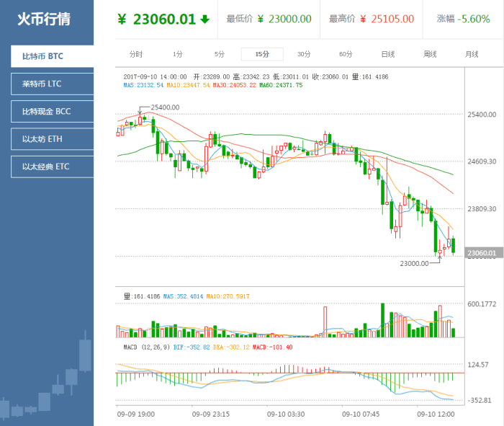Screen dimensions: 504x426
Task: Click the MACD:-101.40 value
Action: tap(273, 347)
